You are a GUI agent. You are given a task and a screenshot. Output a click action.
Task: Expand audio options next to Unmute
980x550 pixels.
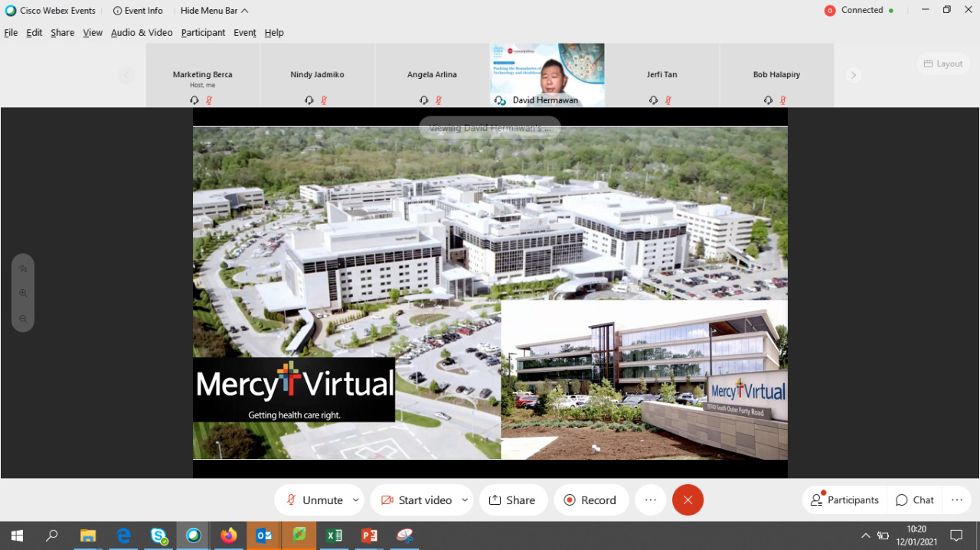pos(355,500)
